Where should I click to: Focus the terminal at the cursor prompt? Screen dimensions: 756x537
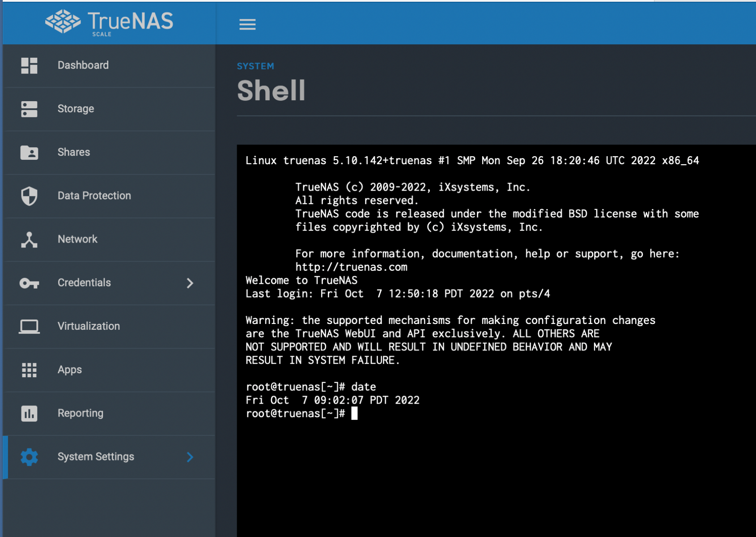pos(354,413)
